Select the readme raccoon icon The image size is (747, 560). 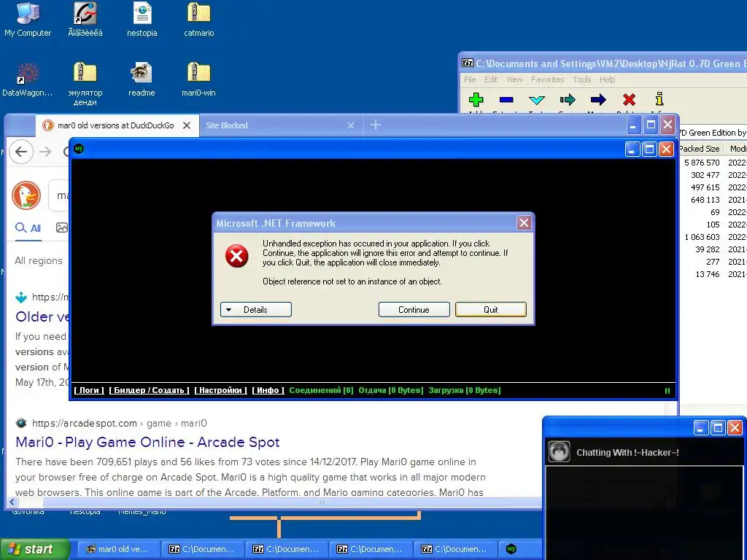[142, 80]
